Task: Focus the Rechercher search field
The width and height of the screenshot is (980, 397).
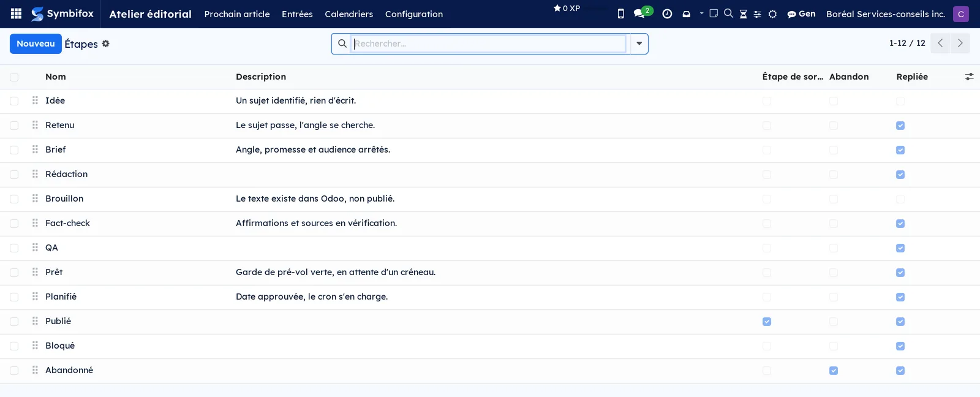Action: pos(489,43)
